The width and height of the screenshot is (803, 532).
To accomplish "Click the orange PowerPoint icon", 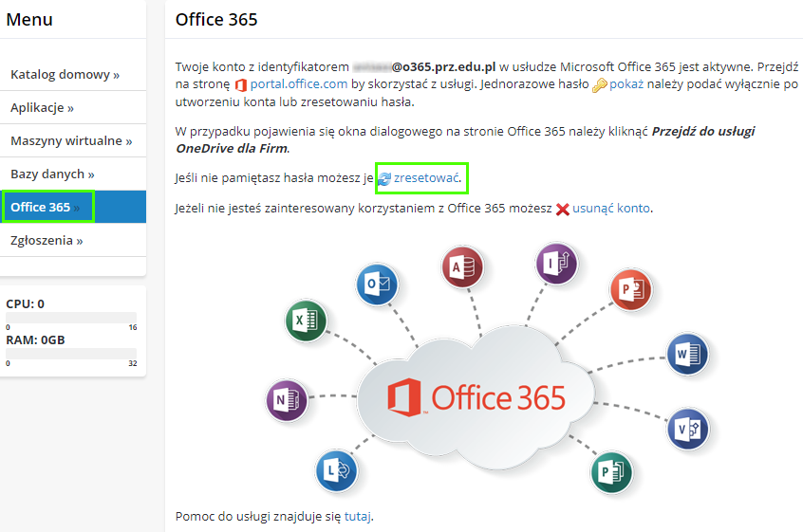I will pyautogui.click(x=631, y=289).
